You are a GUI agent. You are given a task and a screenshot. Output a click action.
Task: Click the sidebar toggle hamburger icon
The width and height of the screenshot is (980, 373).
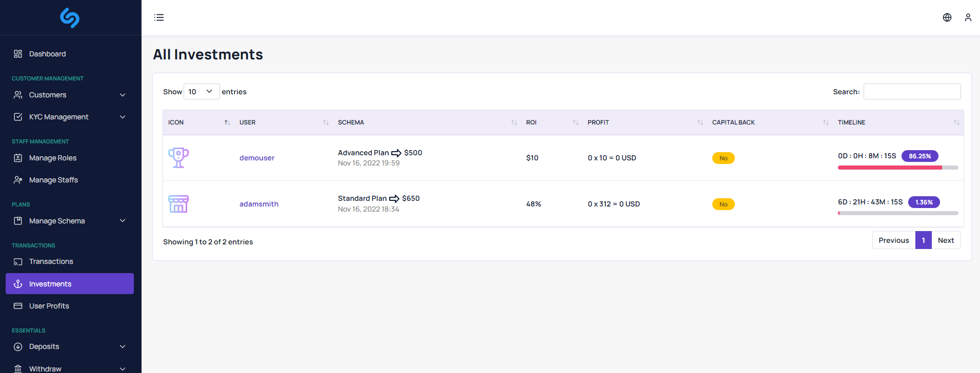(x=159, y=17)
